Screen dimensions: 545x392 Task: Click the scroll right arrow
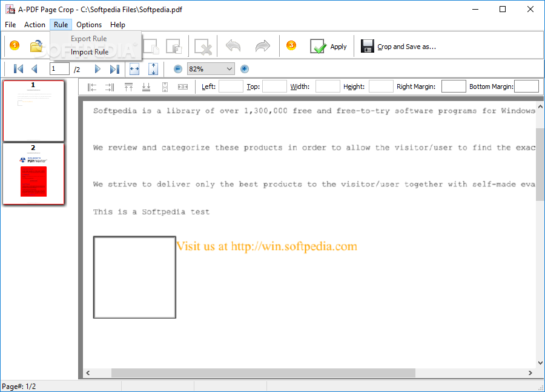click(530, 373)
